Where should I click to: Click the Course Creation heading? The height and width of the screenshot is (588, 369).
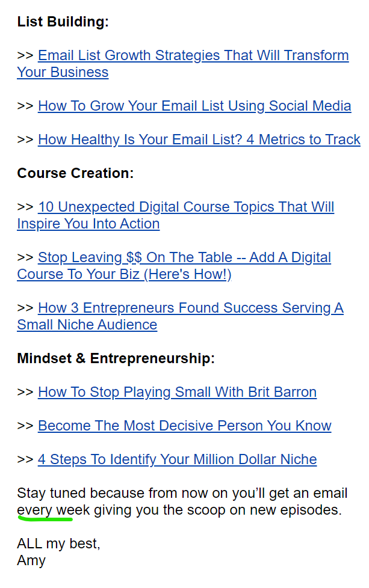(x=75, y=173)
